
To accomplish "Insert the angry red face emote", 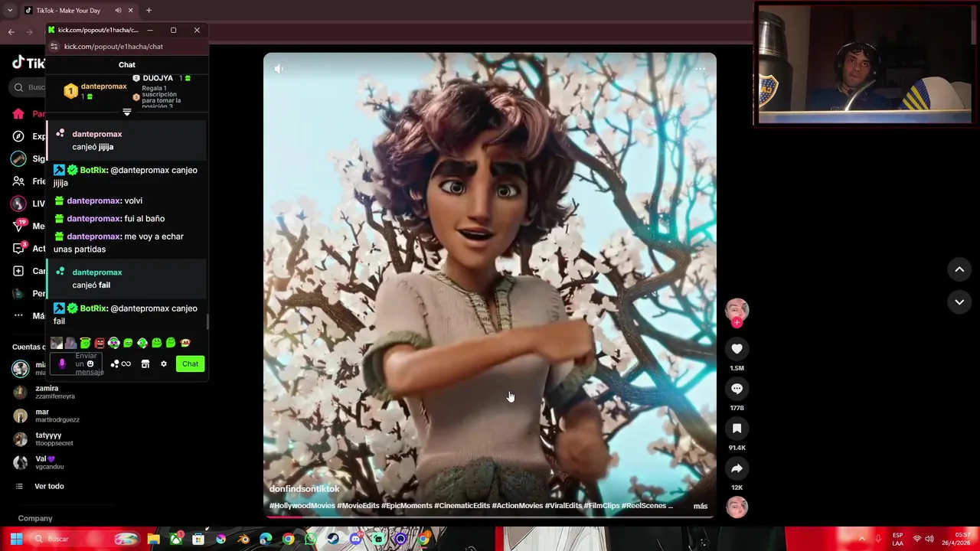I will (100, 343).
